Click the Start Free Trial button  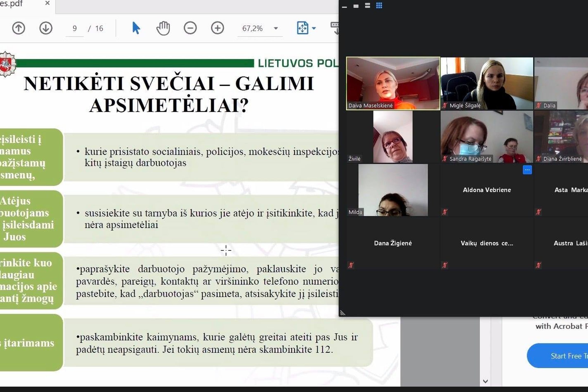click(x=558, y=356)
